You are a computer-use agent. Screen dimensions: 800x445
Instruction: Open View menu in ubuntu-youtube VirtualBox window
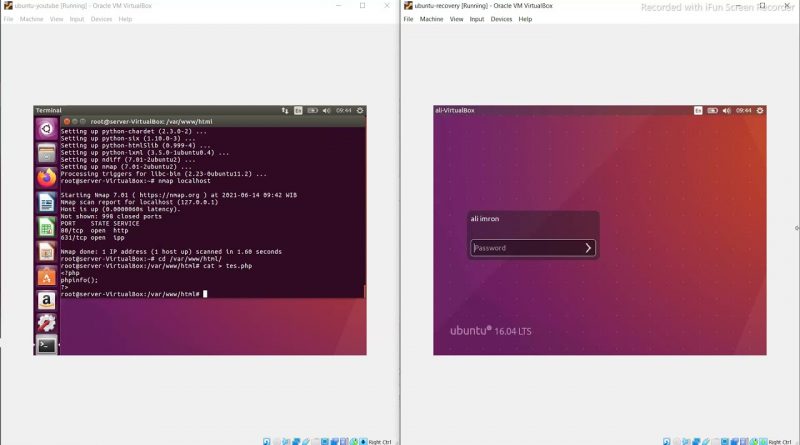tap(56, 19)
